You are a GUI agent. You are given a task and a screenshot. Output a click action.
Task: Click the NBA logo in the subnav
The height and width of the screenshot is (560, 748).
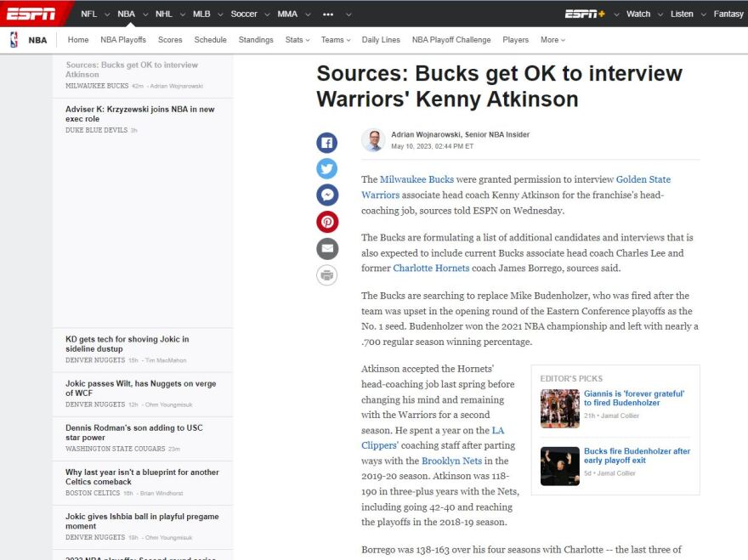tap(14, 40)
